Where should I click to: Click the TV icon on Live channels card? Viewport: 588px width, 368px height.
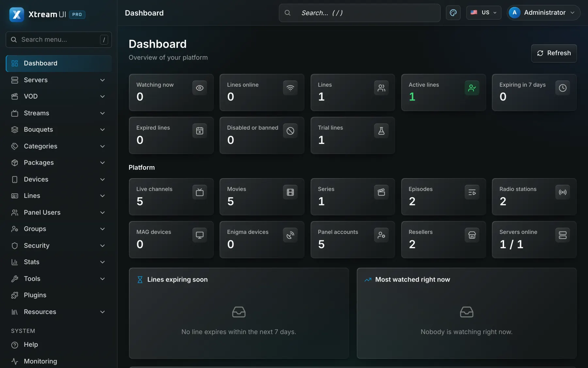pos(200,192)
